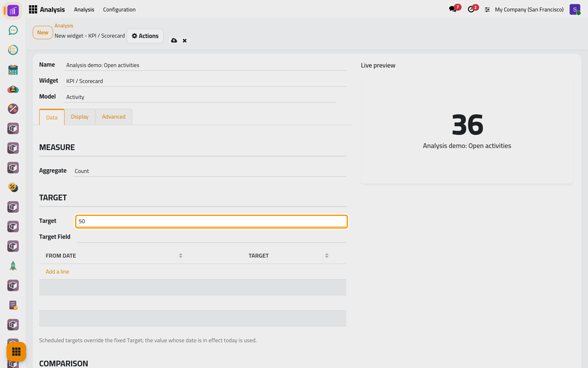The width and height of the screenshot is (588, 368).
Task: Sort by the FROM DATE column
Action: click(x=114, y=256)
